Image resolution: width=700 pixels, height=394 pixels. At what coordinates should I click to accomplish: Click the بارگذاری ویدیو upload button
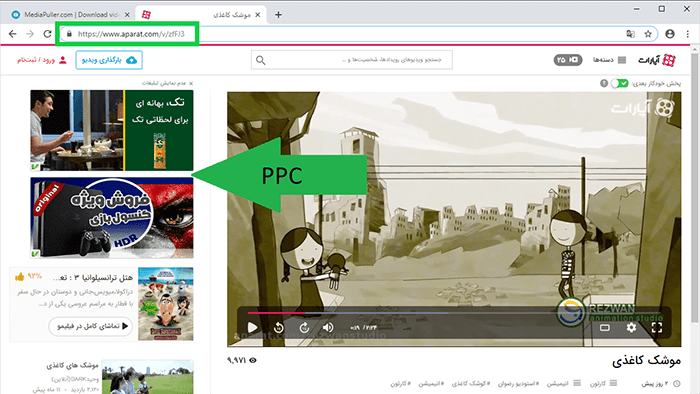109,60
